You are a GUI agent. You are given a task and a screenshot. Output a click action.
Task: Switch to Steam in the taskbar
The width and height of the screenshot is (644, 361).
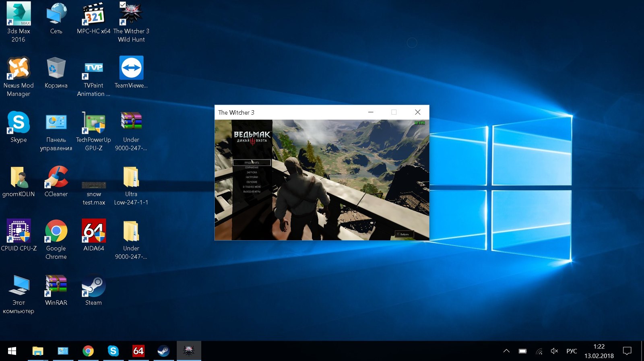coord(163,351)
